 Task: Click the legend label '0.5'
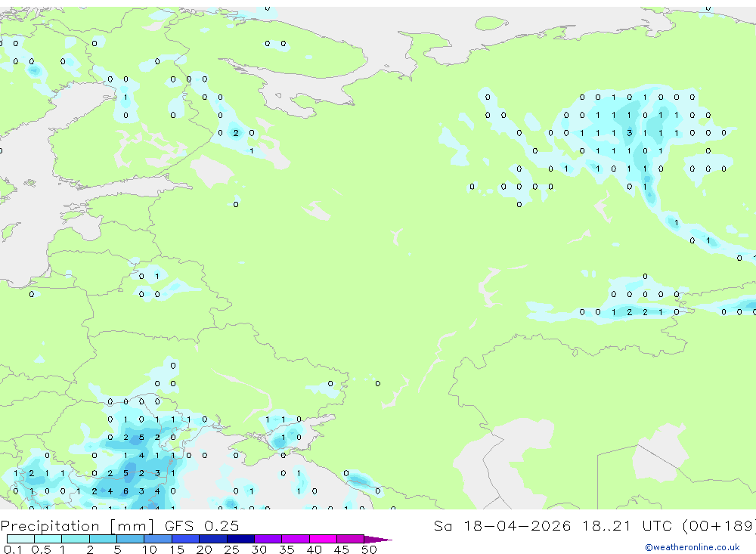[41, 549]
